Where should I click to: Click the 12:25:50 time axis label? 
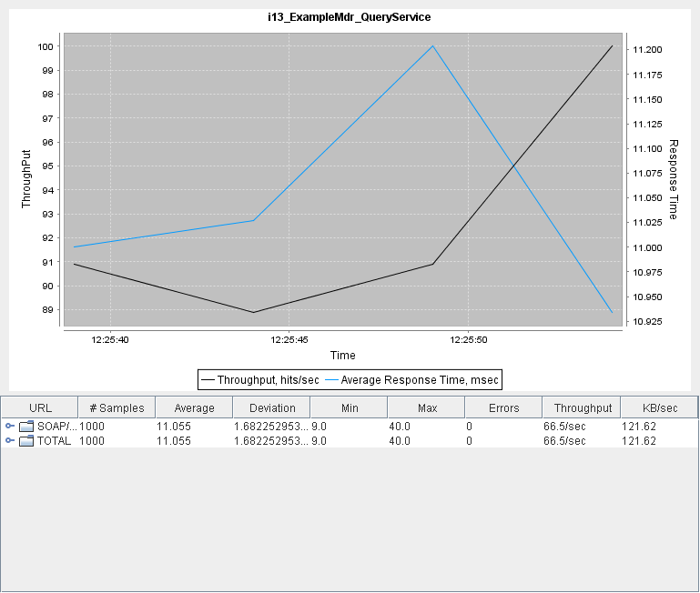(469, 340)
